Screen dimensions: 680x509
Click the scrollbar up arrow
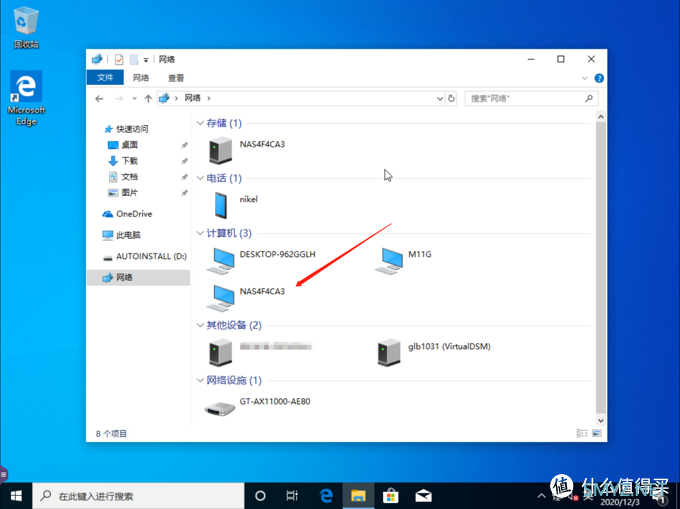point(601,117)
